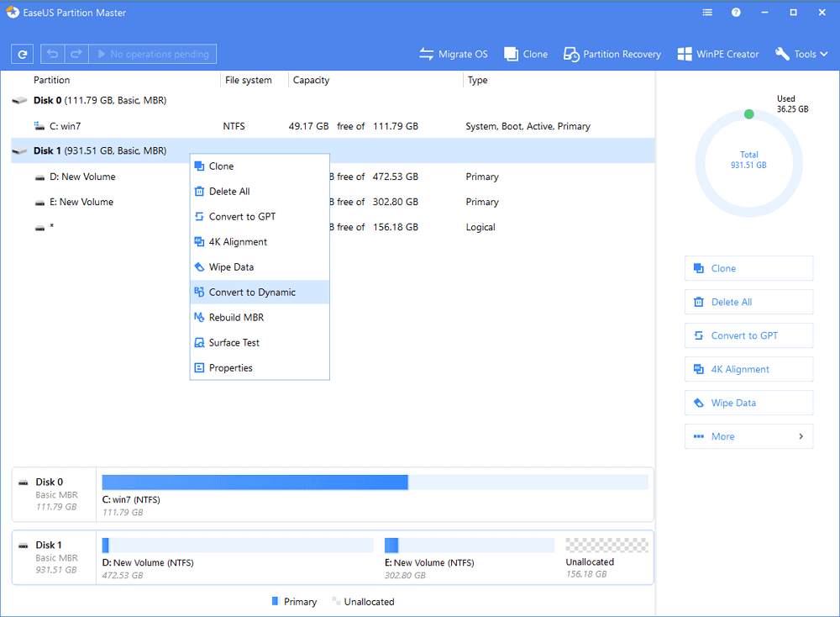This screenshot has width=840, height=617.
Task: Click the Unallocated legend color swatch
Action: click(336, 602)
